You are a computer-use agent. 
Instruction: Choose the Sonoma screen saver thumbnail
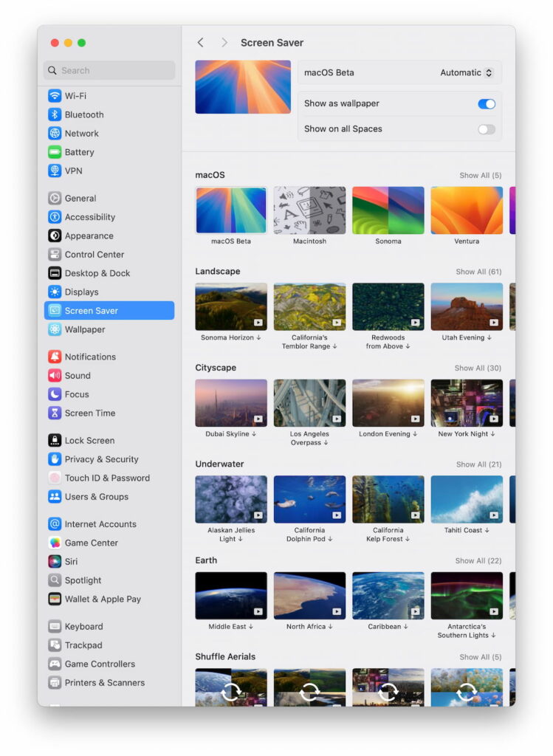(x=388, y=210)
